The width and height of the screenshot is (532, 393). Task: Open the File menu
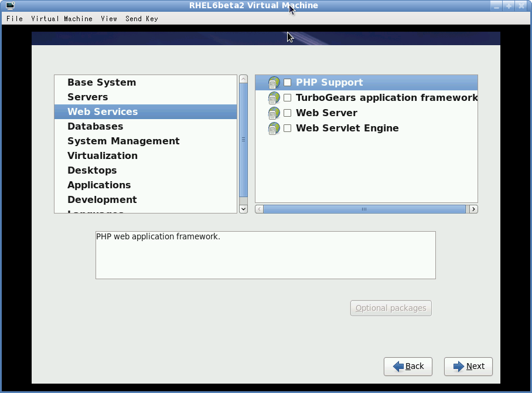(15, 19)
